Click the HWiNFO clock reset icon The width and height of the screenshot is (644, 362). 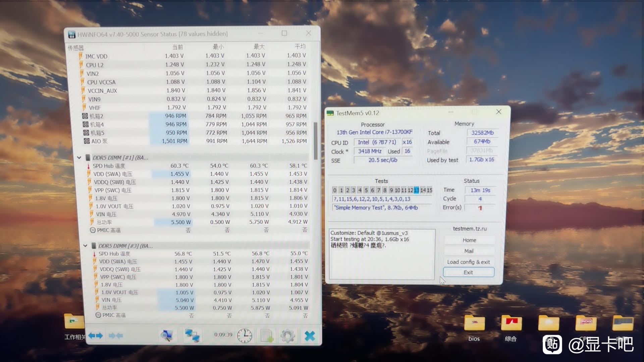pos(245,336)
